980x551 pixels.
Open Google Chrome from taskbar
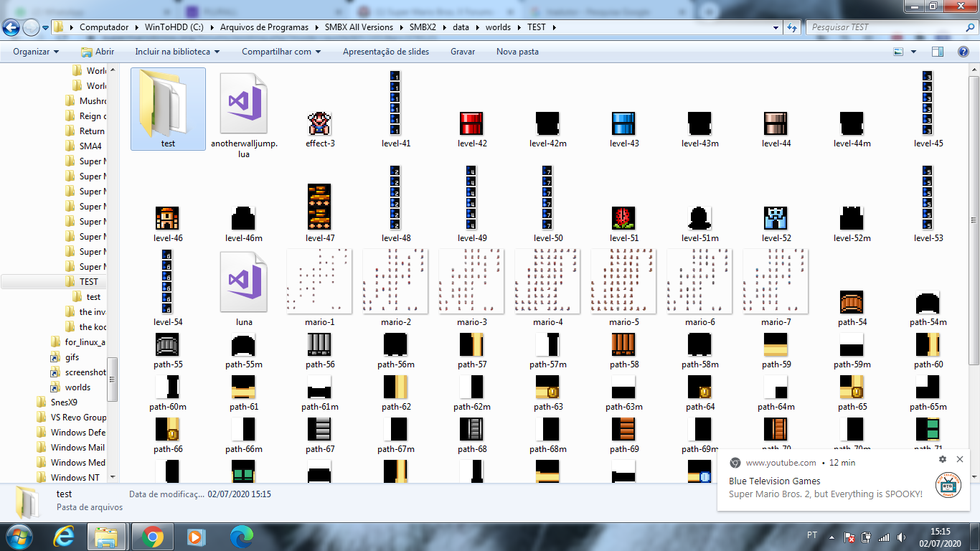pyautogui.click(x=152, y=537)
